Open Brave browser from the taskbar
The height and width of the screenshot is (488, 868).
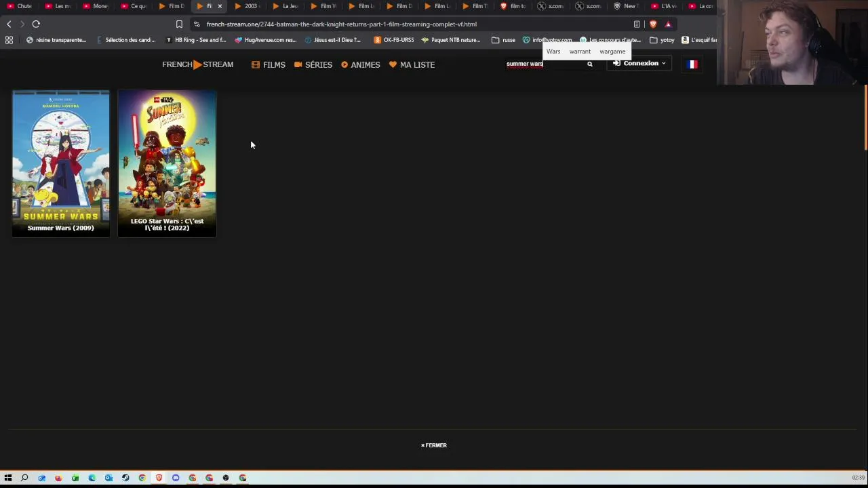159,478
